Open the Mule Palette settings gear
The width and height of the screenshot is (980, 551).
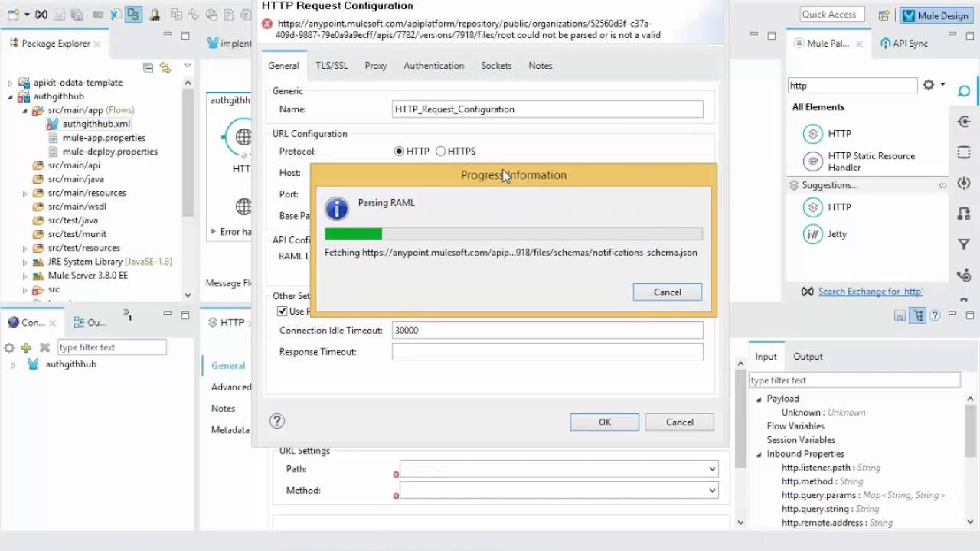[x=929, y=85]
